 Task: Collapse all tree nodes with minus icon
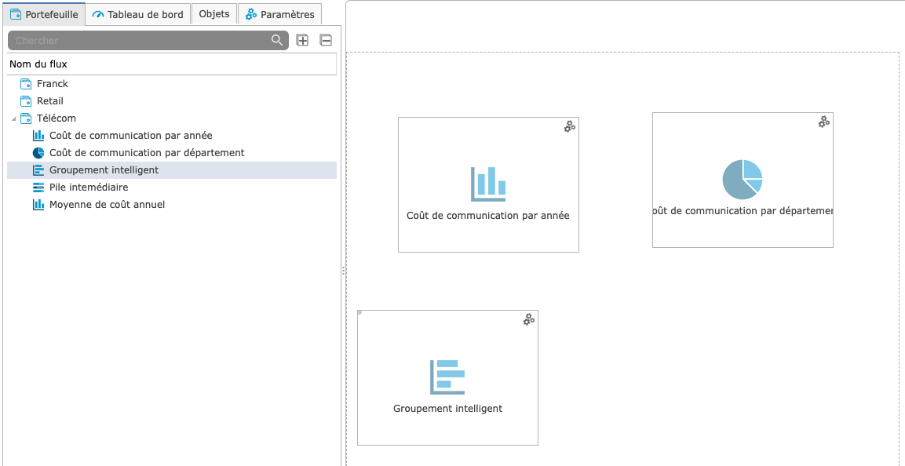(x=325, y=40)
